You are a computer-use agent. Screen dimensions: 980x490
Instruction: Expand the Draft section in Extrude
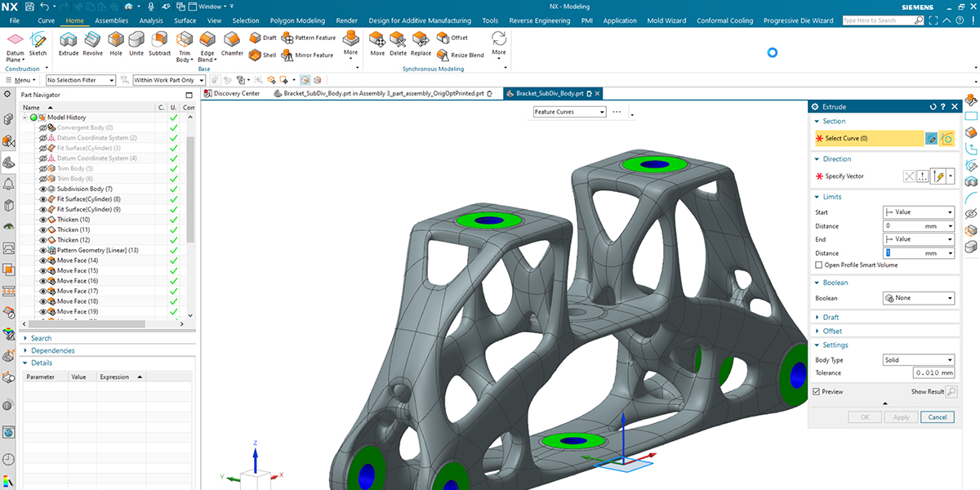831,317
